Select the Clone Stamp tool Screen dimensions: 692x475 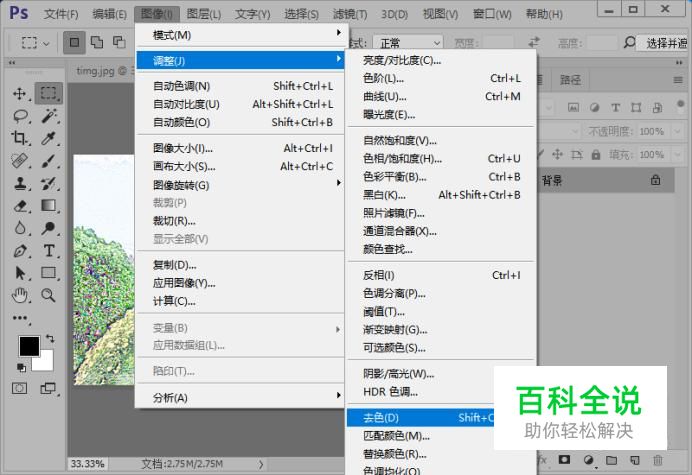20,183
